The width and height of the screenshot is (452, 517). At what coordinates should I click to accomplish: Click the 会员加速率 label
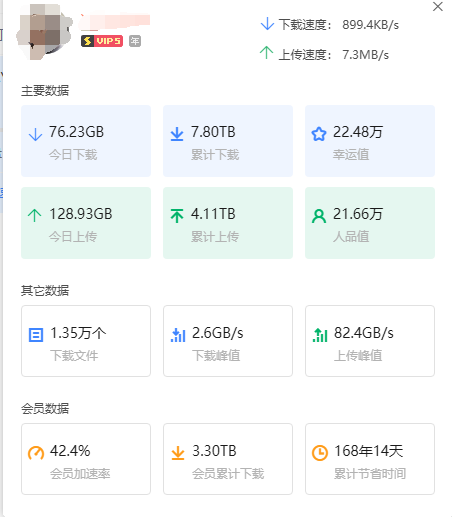click(80, 474)
